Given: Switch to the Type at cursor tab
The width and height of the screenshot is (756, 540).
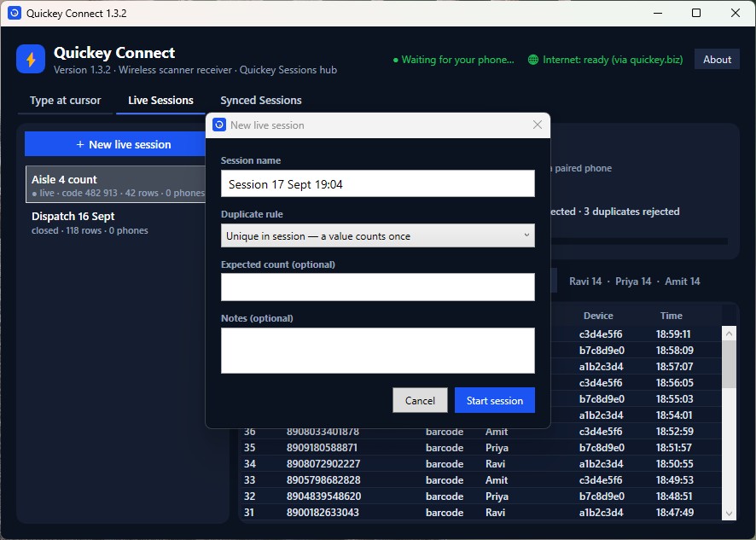Looking at the screenshot, I should [x=65, y=101].
